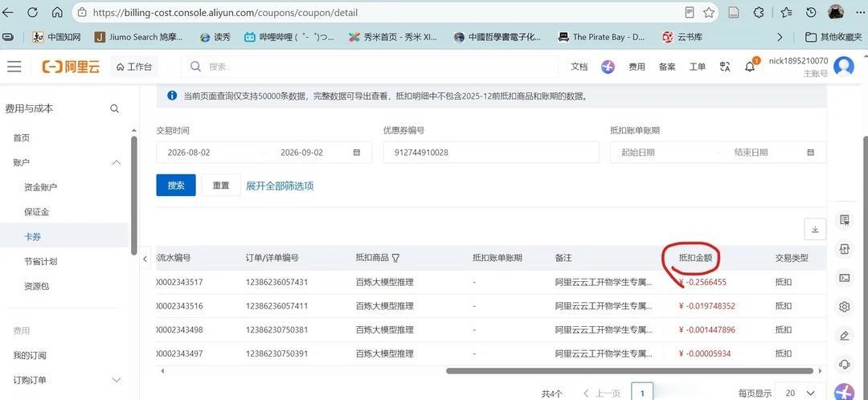Click the sidebar search magnifier icon
Screen dimensions: 868x400
pos(115,109)
